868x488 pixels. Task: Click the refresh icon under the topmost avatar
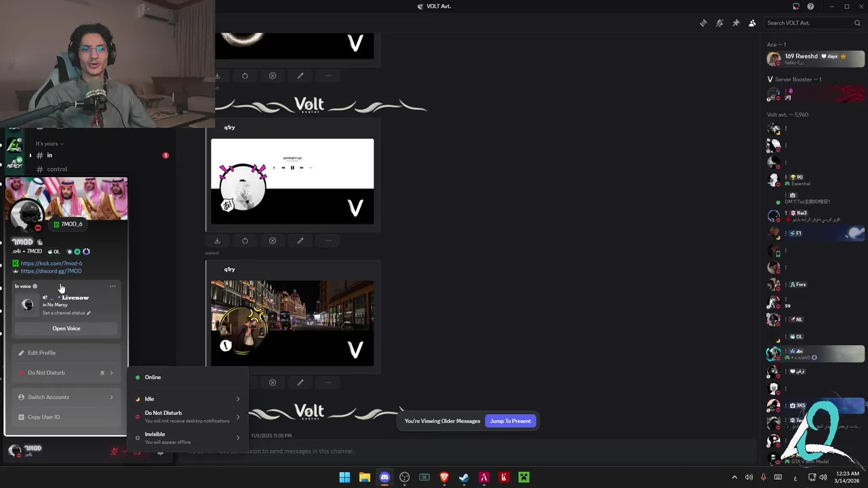pos(245,76)
